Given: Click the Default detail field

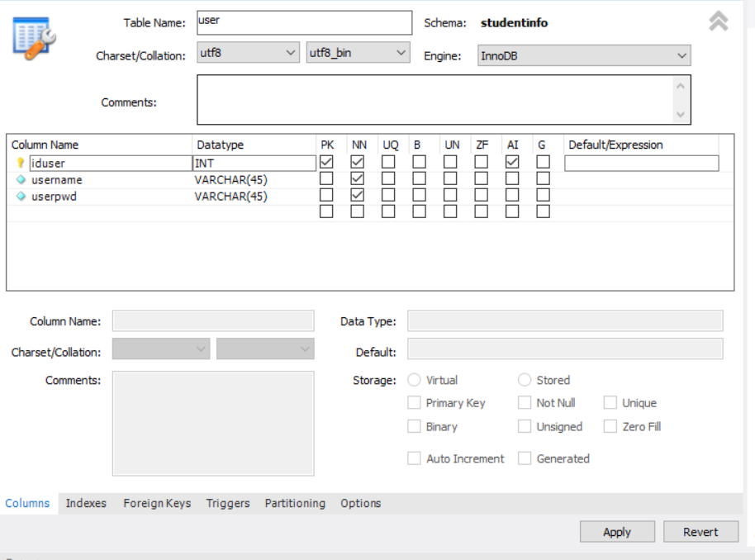Looking at the screenshot, I should point(565,349).
